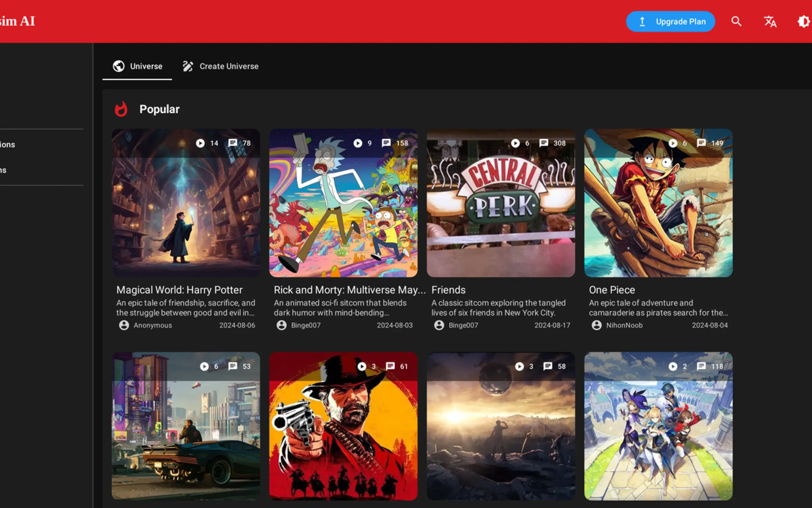Click Binge007 author under Rick and Morty
812x508 pixels.
coord(306,325)
